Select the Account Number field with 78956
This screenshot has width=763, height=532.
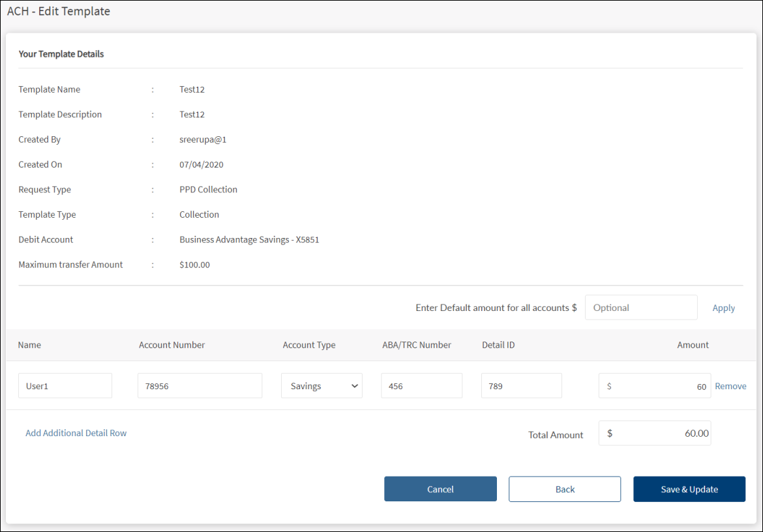pyautogui.click(x=200, y=386)
